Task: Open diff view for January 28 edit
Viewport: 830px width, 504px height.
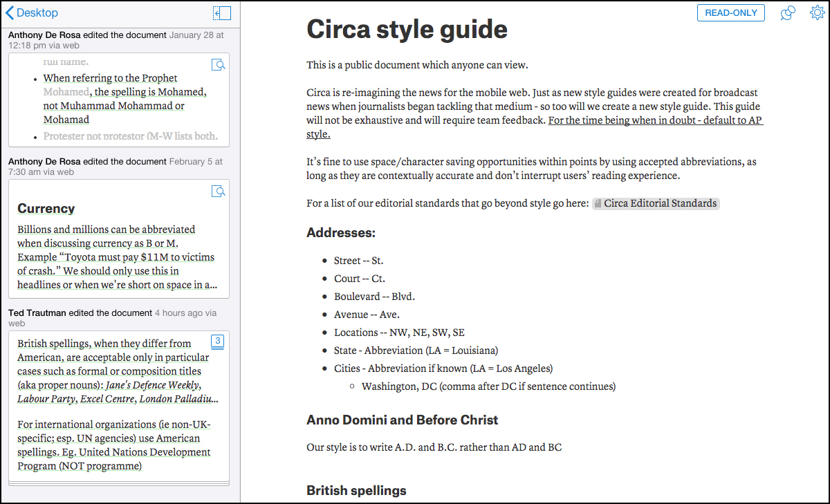Action: click(219, 65)
